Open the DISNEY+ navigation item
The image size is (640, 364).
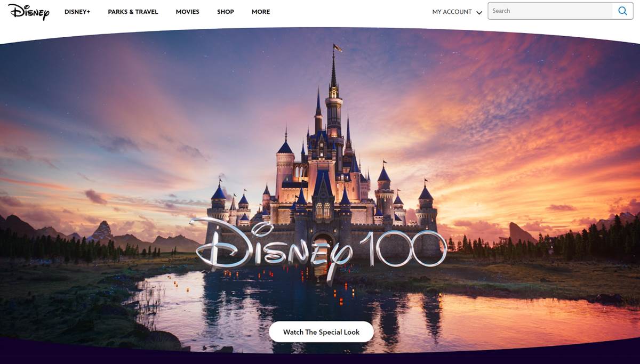[x=77, y=12]
